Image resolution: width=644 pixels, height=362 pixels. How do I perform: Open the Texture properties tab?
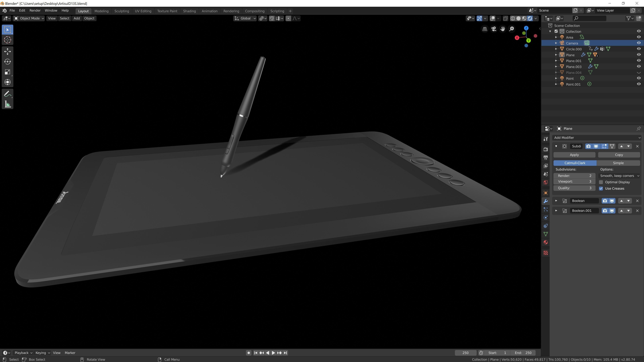(546, 253)
